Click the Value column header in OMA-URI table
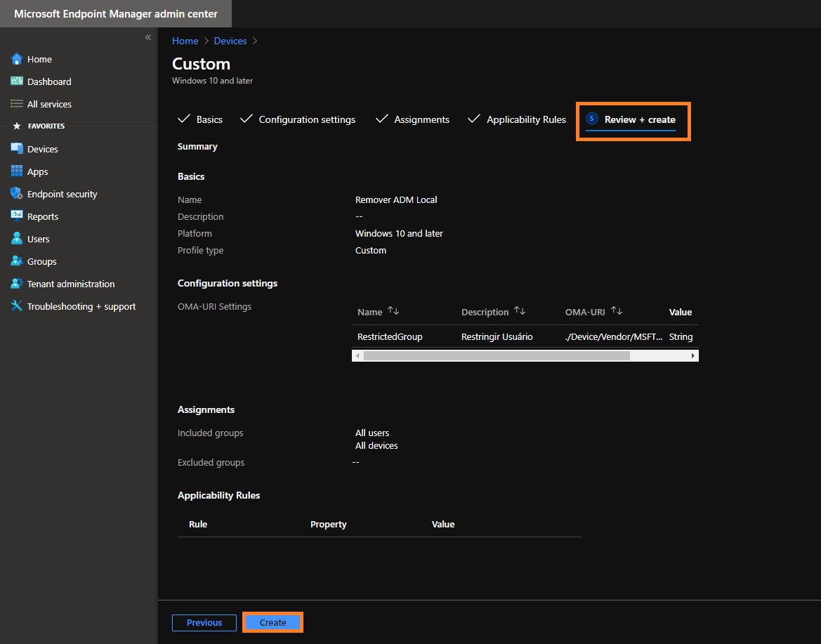The width and height of the screenshot is (821, 644). [x=680, y=312]
